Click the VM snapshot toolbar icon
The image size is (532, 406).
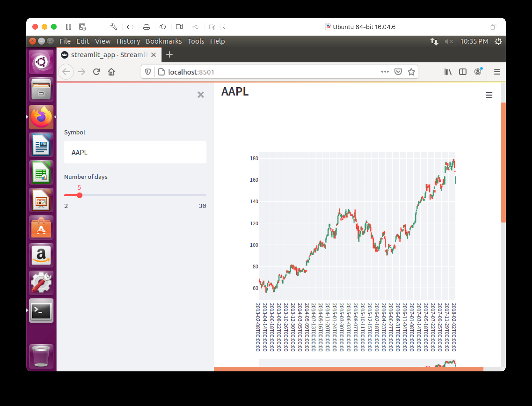82,27
